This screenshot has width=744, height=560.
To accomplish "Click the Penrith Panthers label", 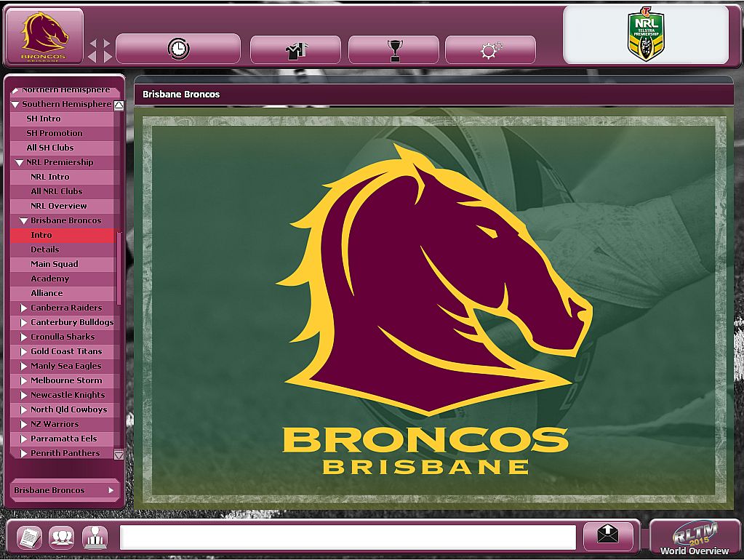I will pyautogui.click(x=65, y=453).
